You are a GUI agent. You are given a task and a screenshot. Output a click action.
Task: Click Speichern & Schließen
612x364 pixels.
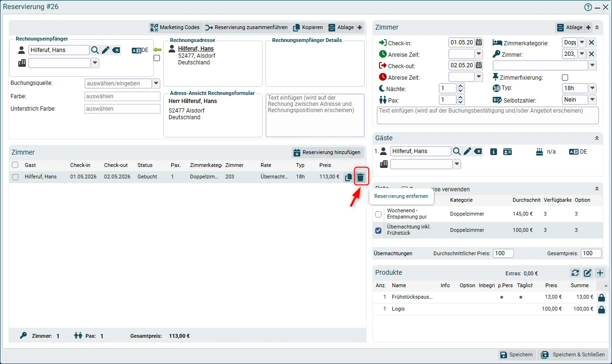point(573,354)
